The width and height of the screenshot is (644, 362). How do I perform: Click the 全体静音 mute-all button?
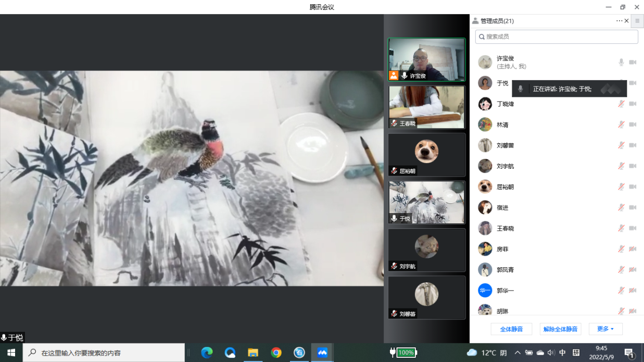tap(511, 329)
